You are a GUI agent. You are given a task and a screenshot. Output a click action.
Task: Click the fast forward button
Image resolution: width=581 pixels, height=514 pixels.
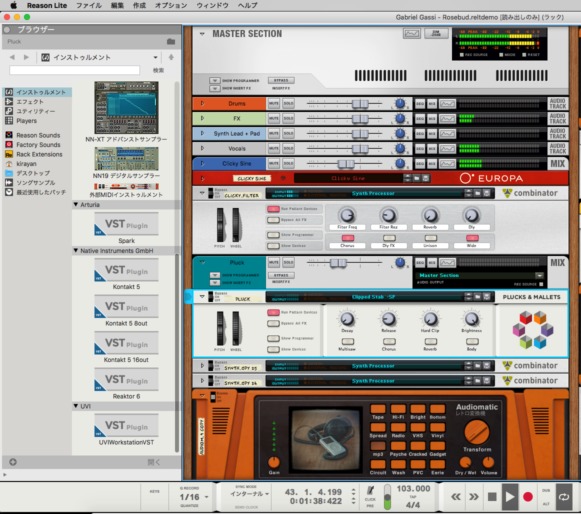pyautogui.click(x=474, y=497)
